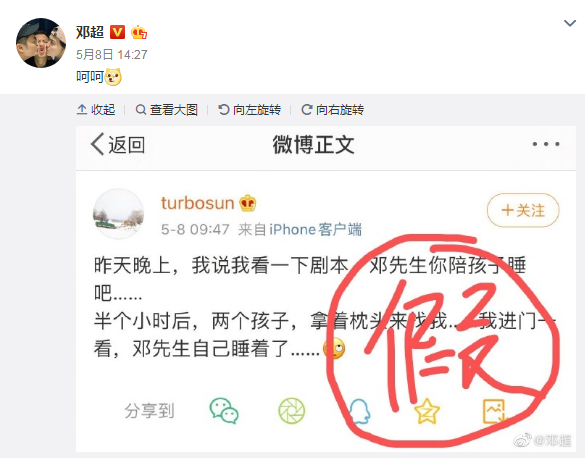Click the +关注 follow button
This screenshot has width=585, height=458.
(523, 210)
